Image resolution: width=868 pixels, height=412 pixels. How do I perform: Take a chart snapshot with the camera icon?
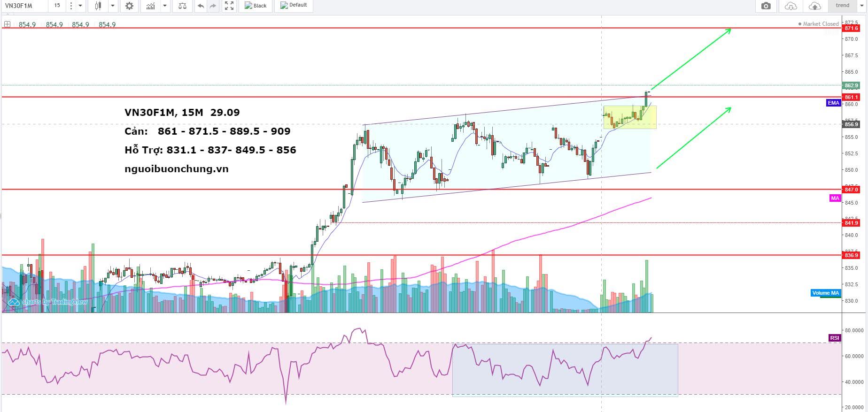(766, 6)
